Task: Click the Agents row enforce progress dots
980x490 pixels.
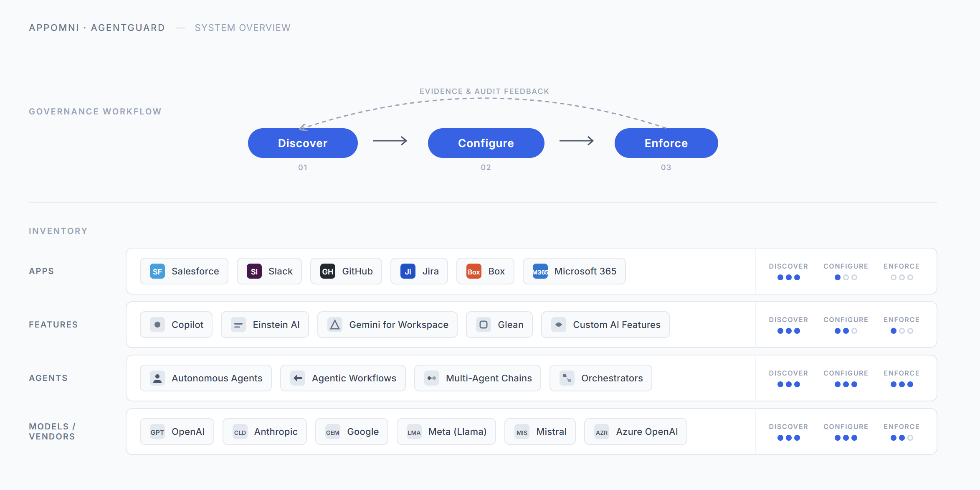Action: 902,384
